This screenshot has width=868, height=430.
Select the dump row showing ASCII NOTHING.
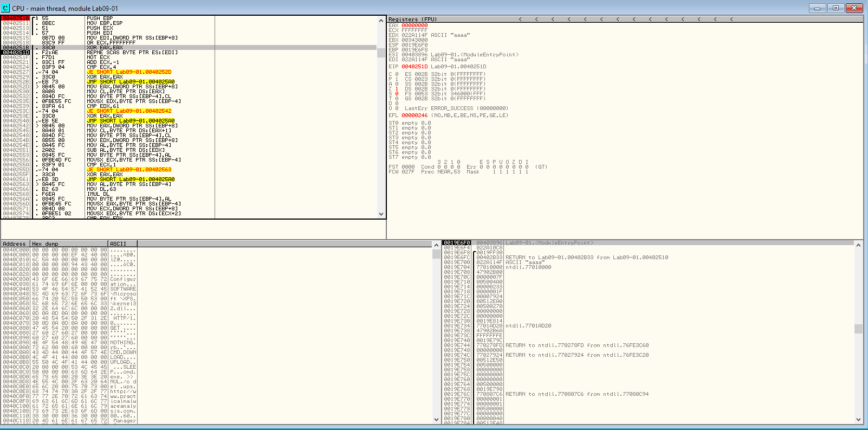coord(69,343)
